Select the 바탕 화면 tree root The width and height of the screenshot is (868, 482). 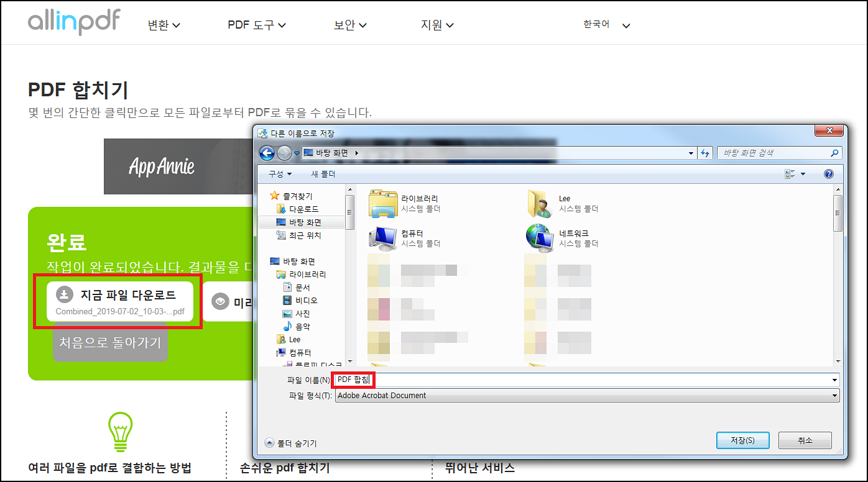(x=292, y=261)
